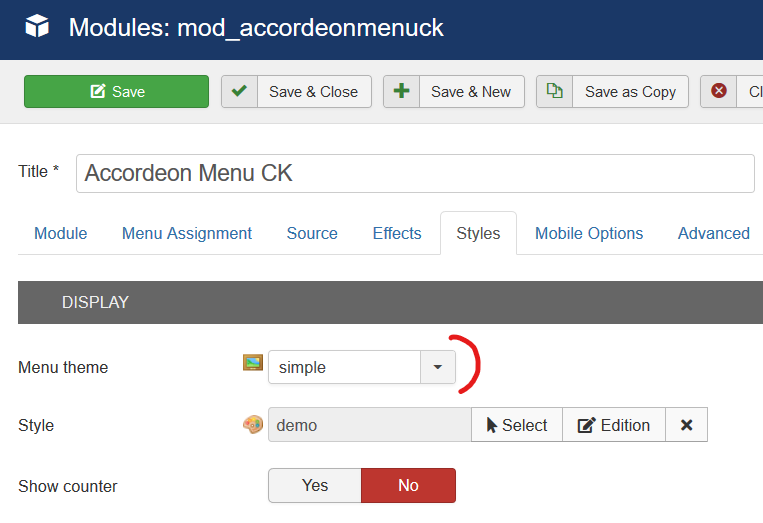The image size is (763, 523).
Task: Click the green Save button
Action: pyautogui.click(x=116, y=91)
